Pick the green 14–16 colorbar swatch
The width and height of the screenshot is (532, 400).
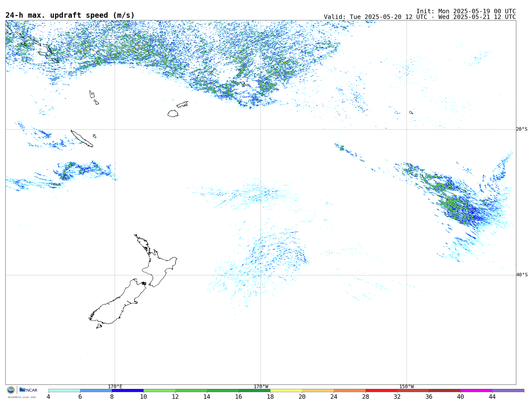click(223, 391)
